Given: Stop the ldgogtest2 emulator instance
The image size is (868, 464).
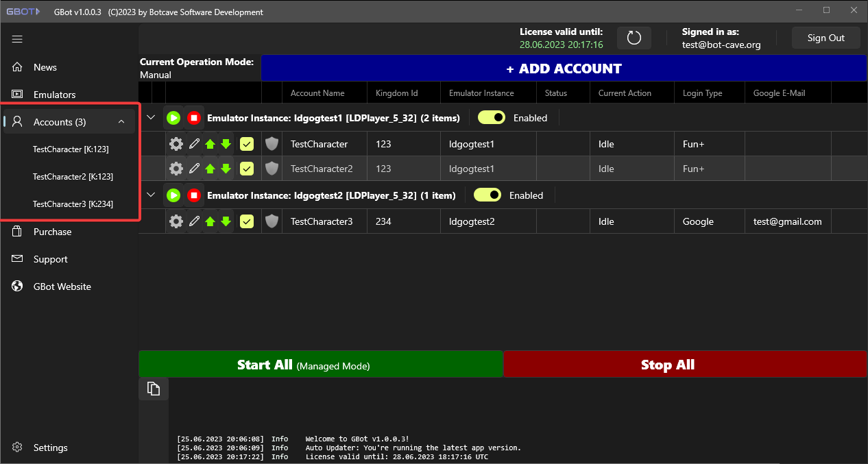Looking at the screenshot, I should pyautogui.click(x=194, y=195).
